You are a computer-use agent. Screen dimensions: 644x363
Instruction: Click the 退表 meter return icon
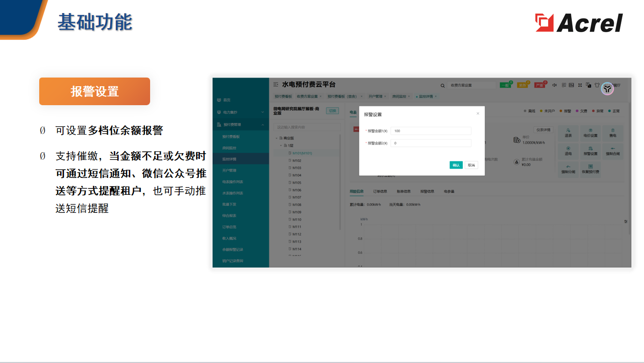(568, 132)
